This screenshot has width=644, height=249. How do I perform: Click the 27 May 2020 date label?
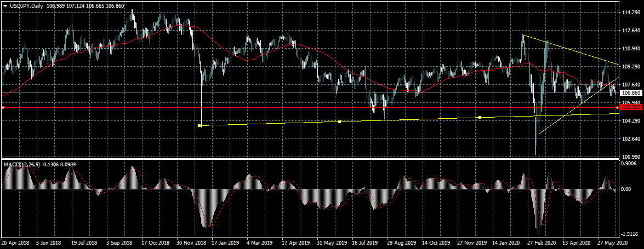(611, 243)
